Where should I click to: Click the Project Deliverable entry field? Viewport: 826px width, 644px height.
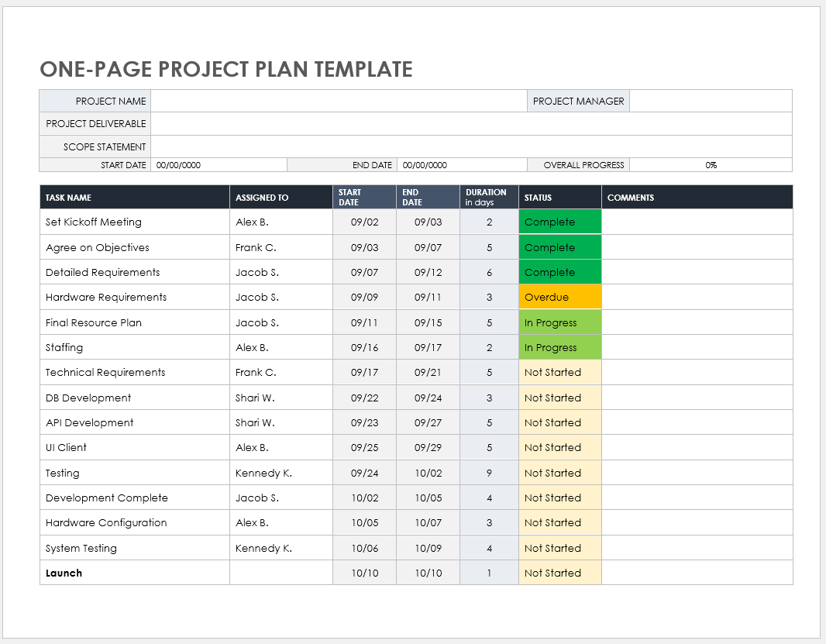click(x=470, y=124)
